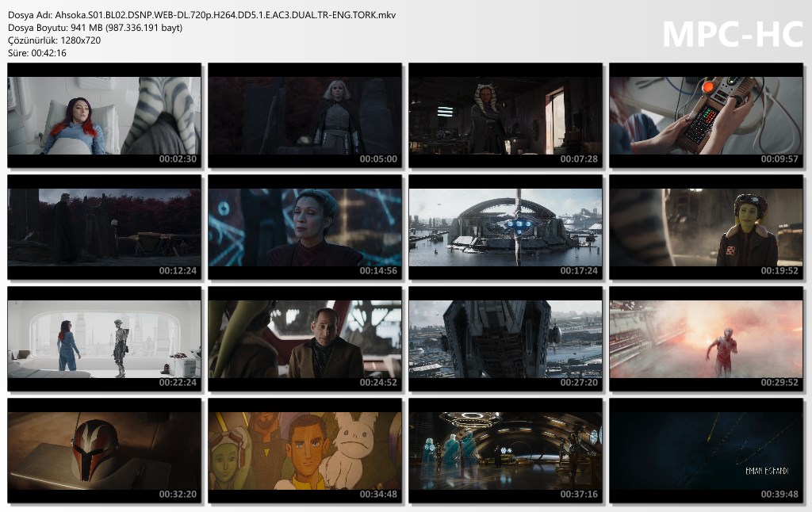Viewport: 812px width, 512px height.
Task: Click the "00:39:48" timestamp text
Action: click(779, 495)
